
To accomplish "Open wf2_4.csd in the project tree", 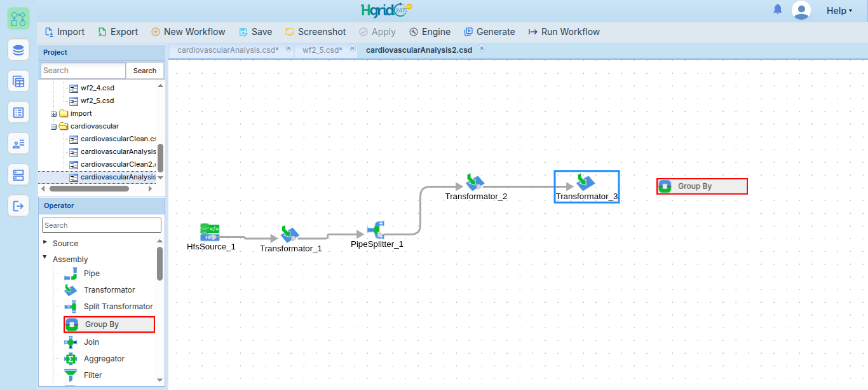I will click(92, 88).
